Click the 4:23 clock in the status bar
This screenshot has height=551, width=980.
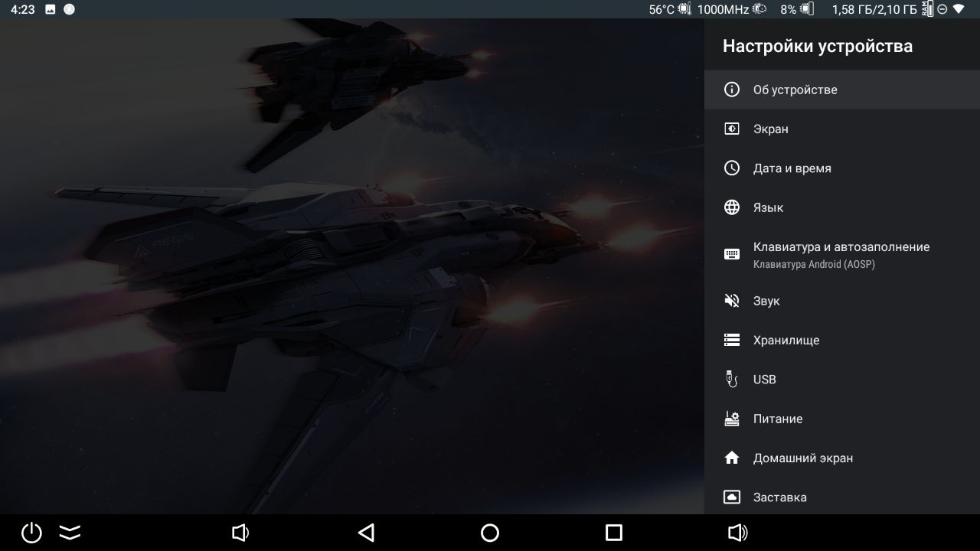click(x=23, y=9)
